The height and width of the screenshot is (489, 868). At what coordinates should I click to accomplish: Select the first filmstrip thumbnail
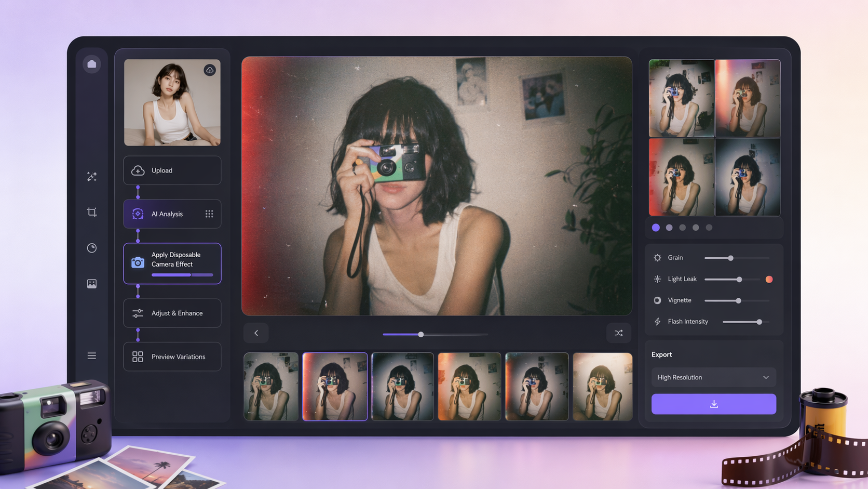(271, 387)
